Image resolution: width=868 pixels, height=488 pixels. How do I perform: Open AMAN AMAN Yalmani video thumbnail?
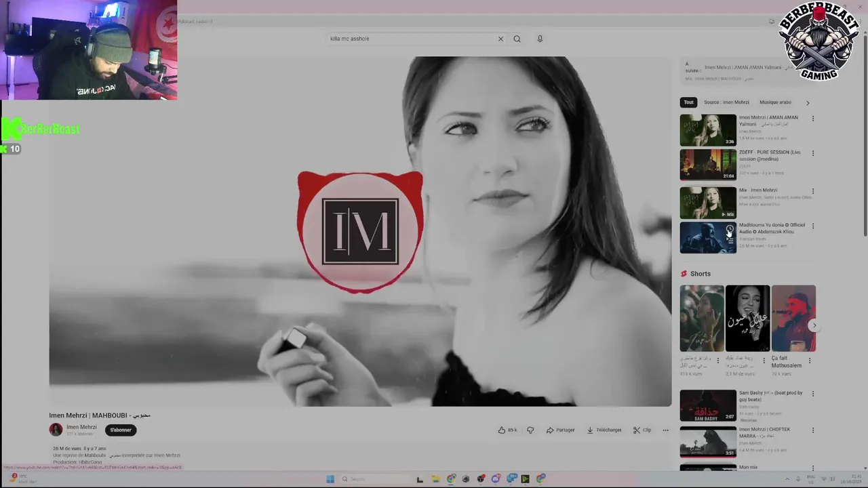(x=708, y=129)
